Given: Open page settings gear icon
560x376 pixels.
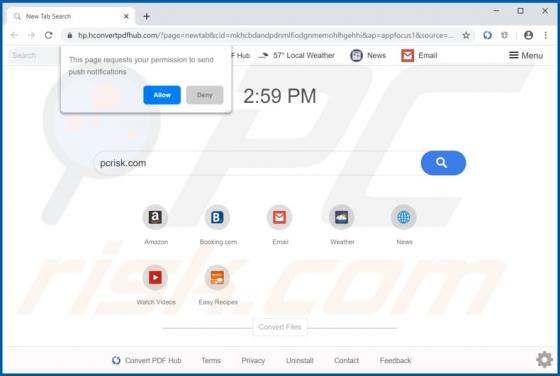Looking at the screenshot, I should (545, 359).
